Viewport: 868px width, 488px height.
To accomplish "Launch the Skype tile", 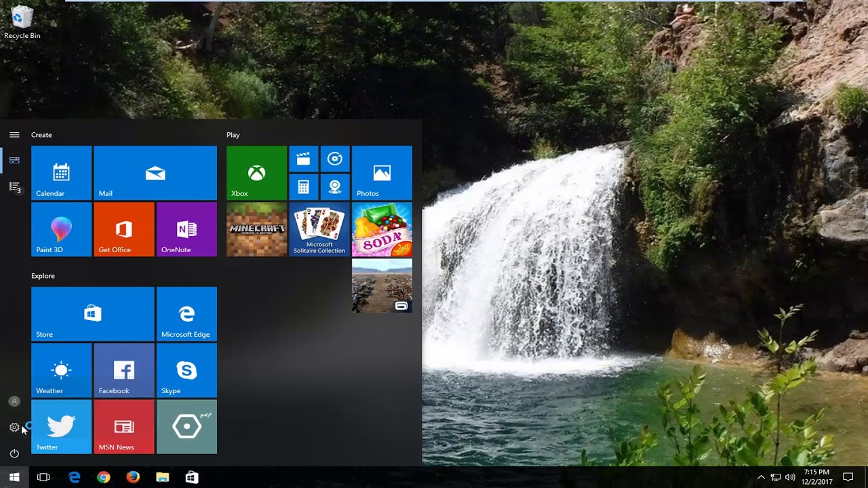I will point(186,370).
